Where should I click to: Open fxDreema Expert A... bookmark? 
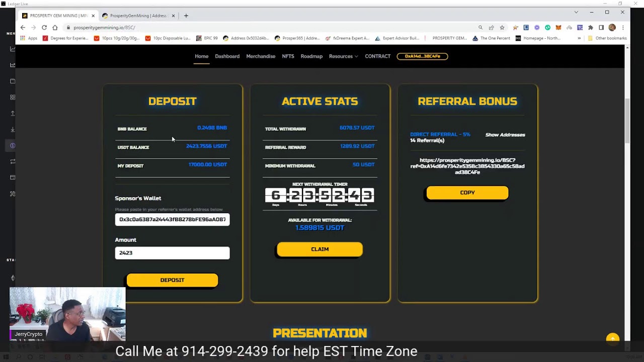[347, 38]
